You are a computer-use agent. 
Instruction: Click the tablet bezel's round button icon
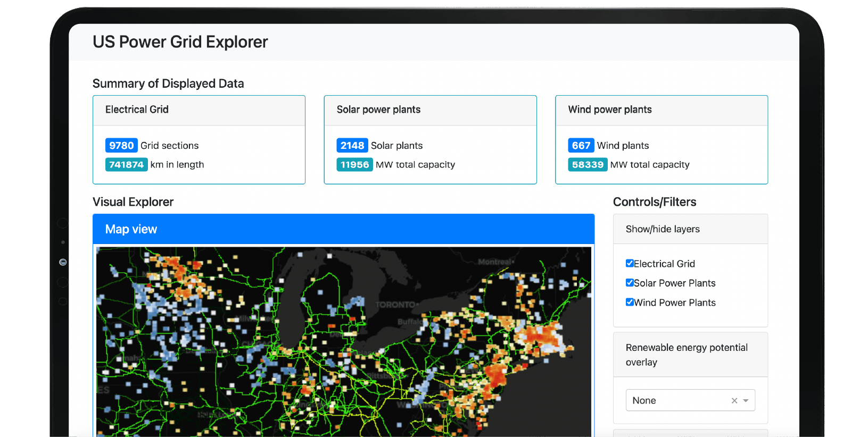coord(63,262)
